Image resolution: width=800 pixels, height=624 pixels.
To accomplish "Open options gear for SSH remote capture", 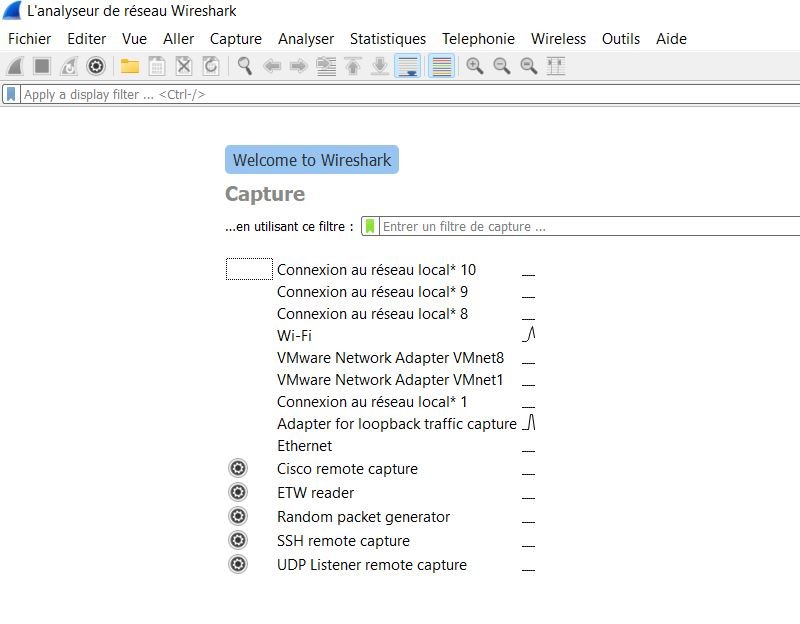I will (x=238, y=540).
